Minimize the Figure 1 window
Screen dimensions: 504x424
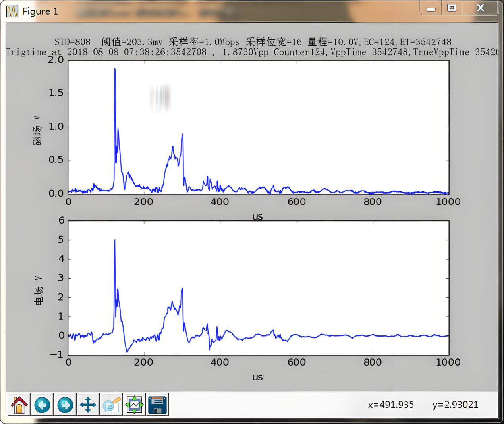pos(431,8)
